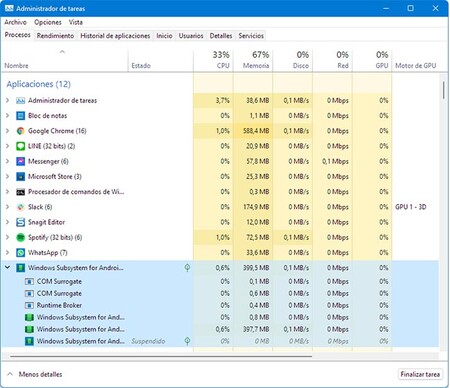This screenshot has width=450, height=388.
Task: Click the Finalizar tarea button
Action: tap(420, 374)
